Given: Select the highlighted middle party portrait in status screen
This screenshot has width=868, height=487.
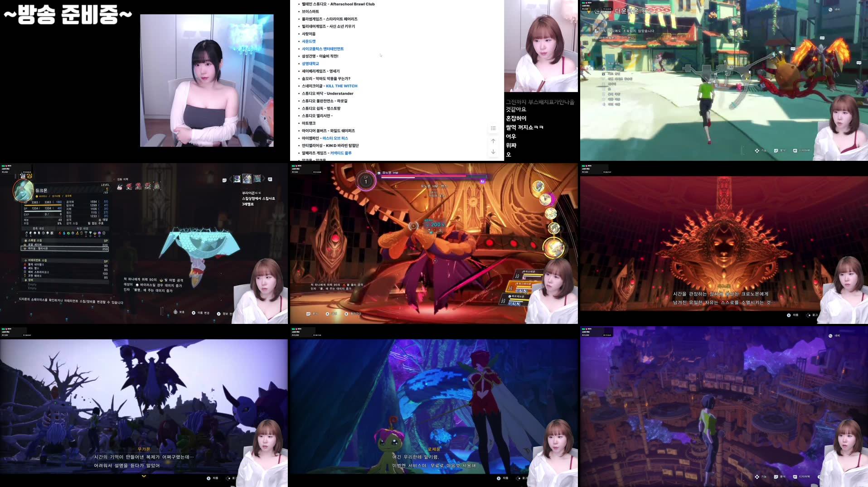Looking at the screenshot, I should [247, 178].
